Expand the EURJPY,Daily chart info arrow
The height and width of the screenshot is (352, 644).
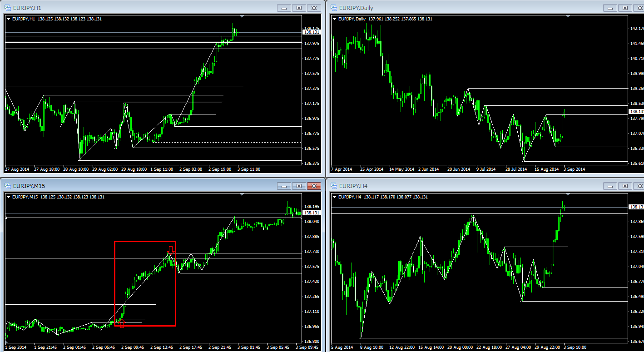[x=335, y=19]
